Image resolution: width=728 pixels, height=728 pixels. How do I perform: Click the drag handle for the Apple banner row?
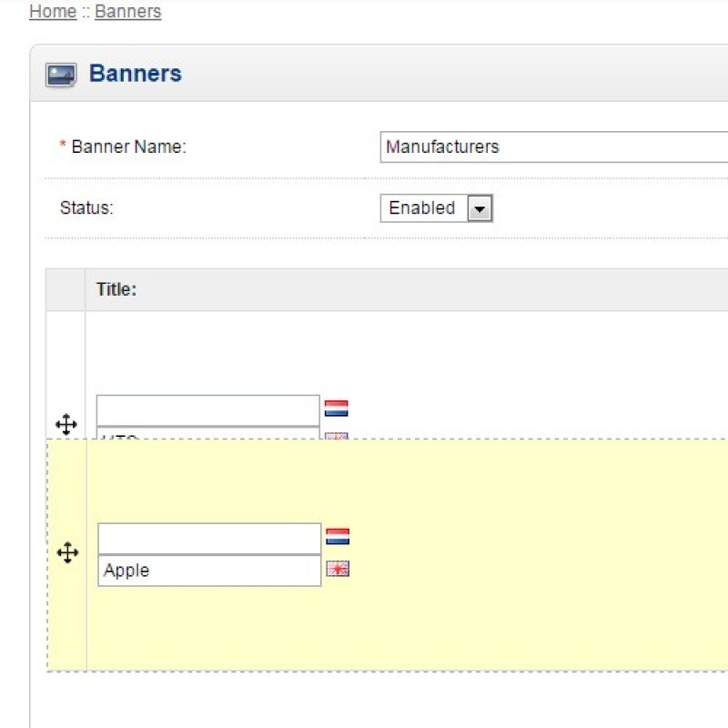67,552
